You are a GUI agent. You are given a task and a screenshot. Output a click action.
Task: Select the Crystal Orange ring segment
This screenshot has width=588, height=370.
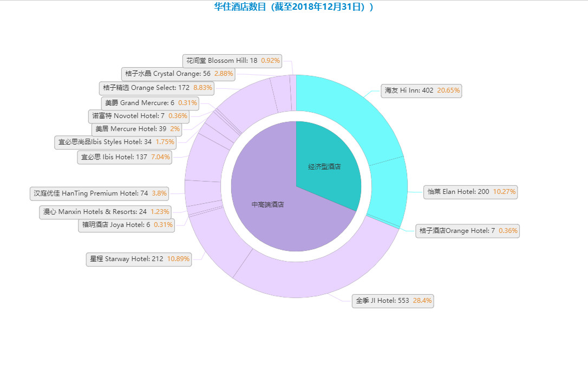[281, 94]
